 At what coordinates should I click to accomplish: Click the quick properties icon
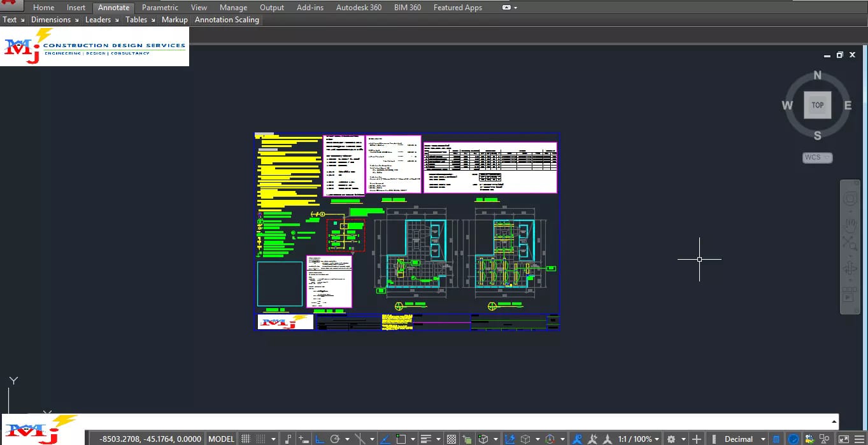point(776,439)
